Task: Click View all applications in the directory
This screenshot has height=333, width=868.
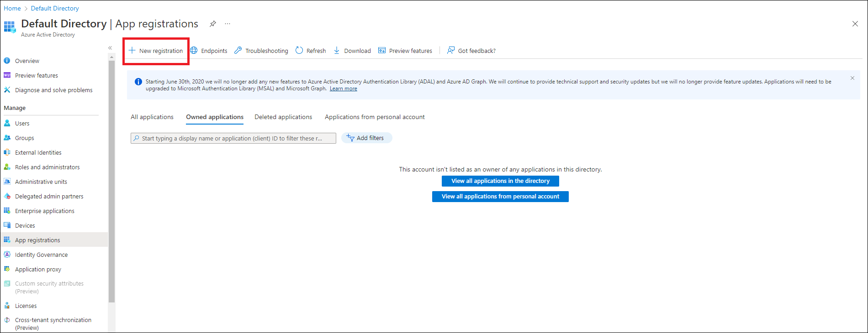Action: [x=500, y=181]
